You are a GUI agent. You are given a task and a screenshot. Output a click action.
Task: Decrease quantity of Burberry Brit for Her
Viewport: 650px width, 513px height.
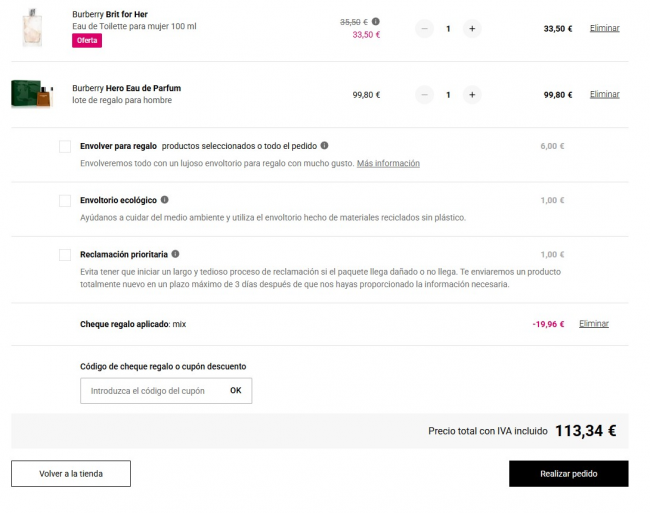pos(424,28)
